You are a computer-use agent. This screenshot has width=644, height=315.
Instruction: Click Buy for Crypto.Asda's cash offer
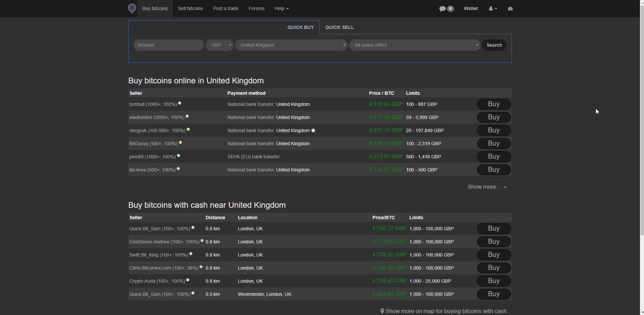[x=494, y=281]
